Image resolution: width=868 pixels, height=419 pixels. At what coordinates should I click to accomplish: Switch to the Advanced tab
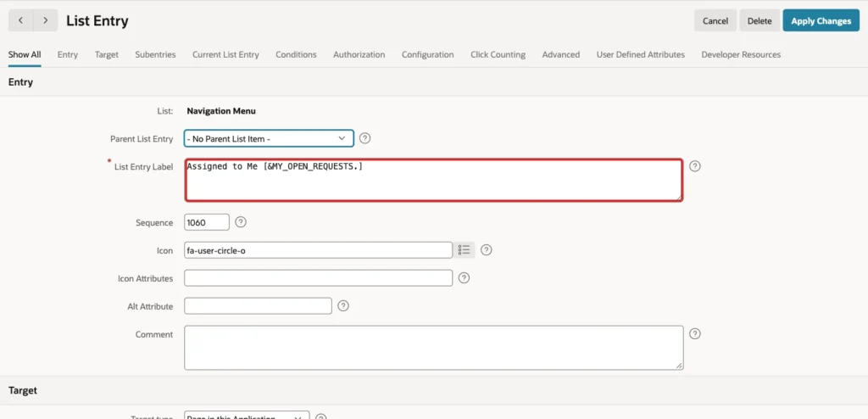pyautogui.click(x=561, y=54)
